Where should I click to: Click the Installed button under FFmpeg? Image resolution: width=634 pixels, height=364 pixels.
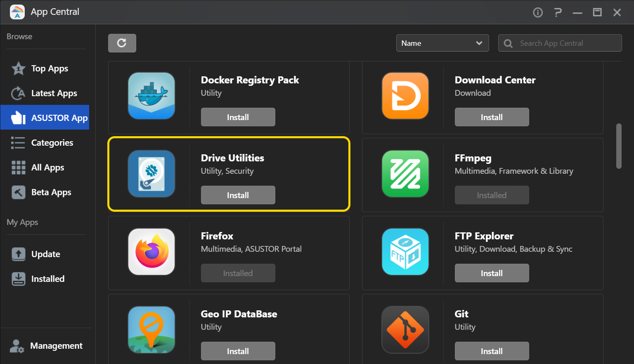click(x=492, y=195)
